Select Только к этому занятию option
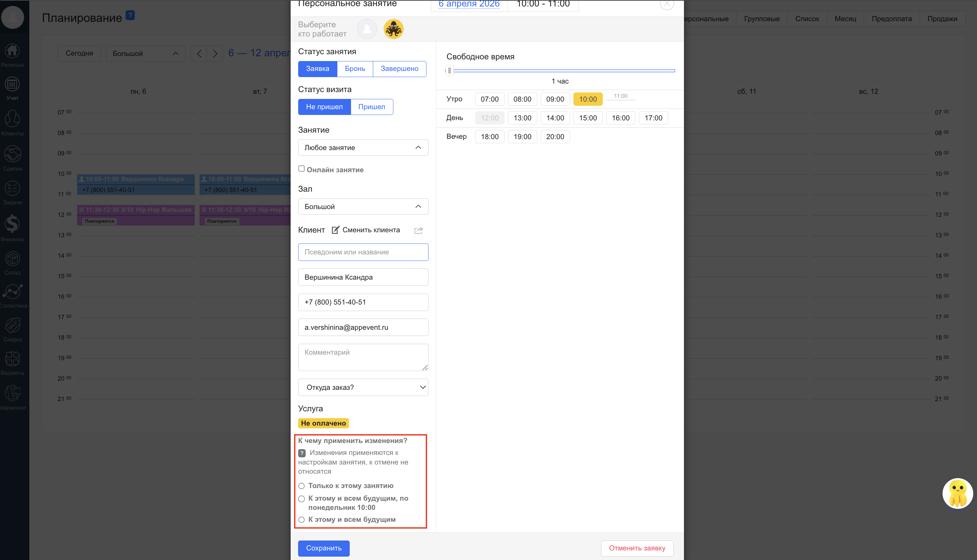 tap(302, 486)
